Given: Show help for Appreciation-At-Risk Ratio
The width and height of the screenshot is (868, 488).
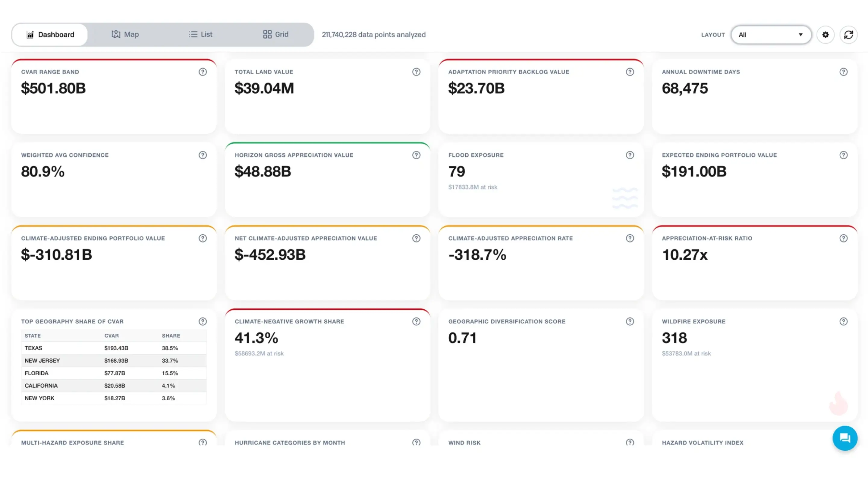Looking at the screenshot, I should 843,238.
